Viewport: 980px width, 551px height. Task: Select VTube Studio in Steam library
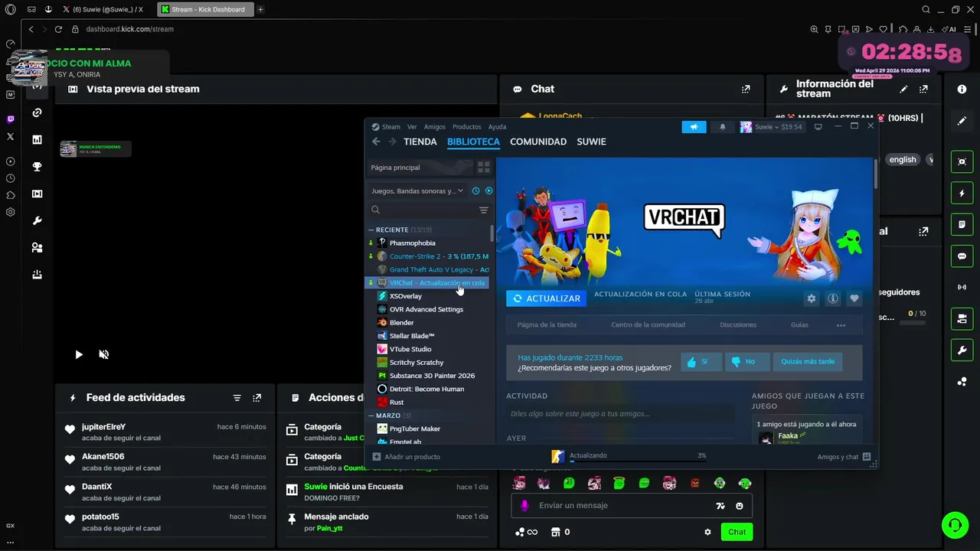click(410, 349)
